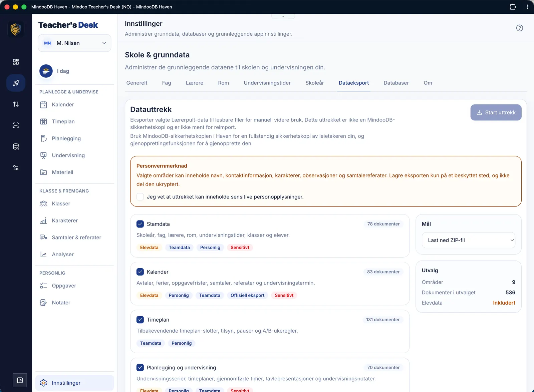Click the Start uttrekk button
The image size is (534, 392).
(x=496, y=112)
